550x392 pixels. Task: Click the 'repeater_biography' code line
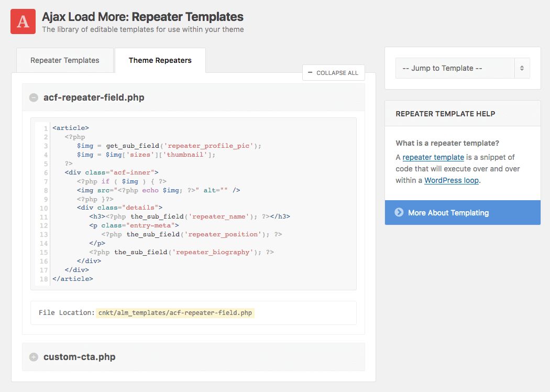click(181, 252)
